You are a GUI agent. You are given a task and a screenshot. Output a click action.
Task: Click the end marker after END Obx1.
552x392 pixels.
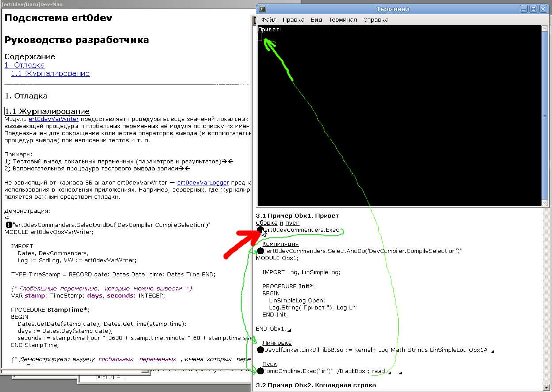(289, 330)
